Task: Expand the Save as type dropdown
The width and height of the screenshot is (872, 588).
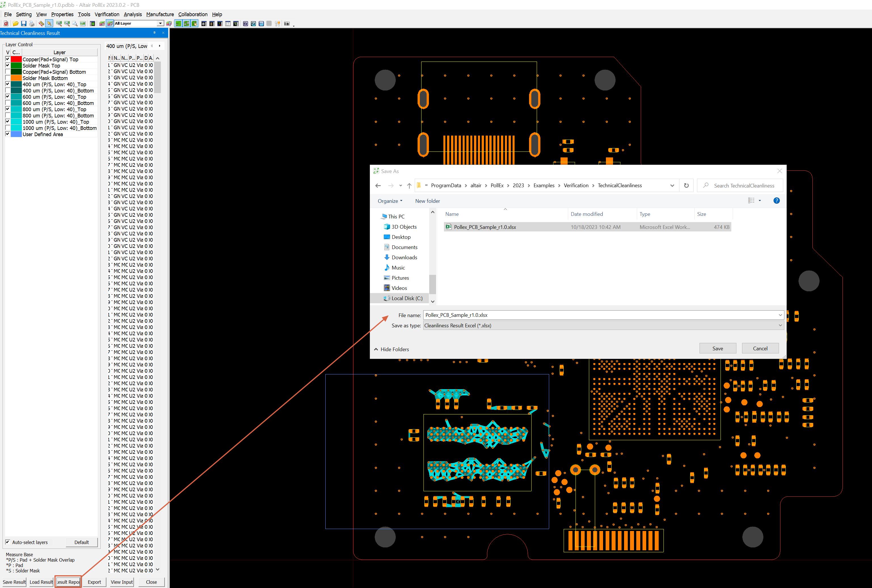Action: pyautogui.click(x=780, y=326)
